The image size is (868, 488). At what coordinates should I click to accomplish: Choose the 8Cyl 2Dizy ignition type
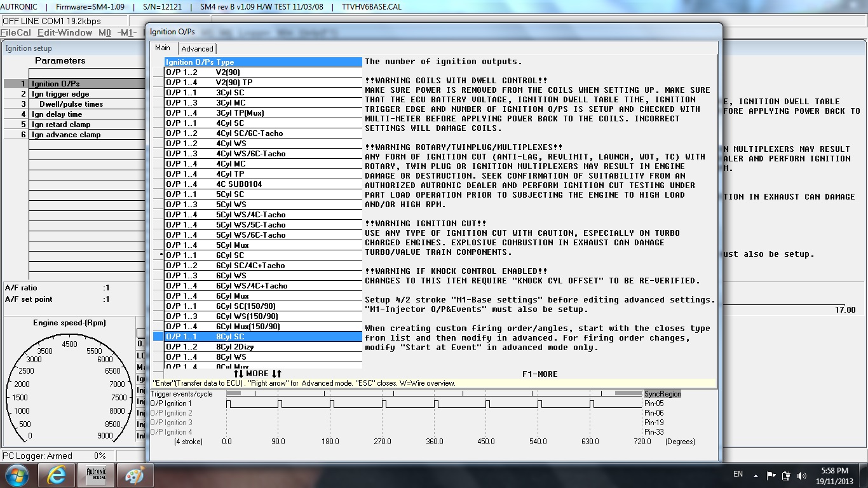[x=263, y=347]
